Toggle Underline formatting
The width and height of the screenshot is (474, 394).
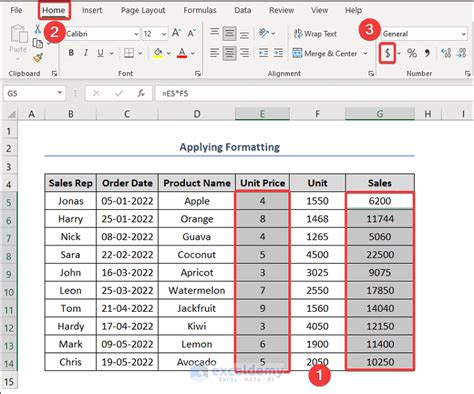pyautogui.click(x=100, y=53)
